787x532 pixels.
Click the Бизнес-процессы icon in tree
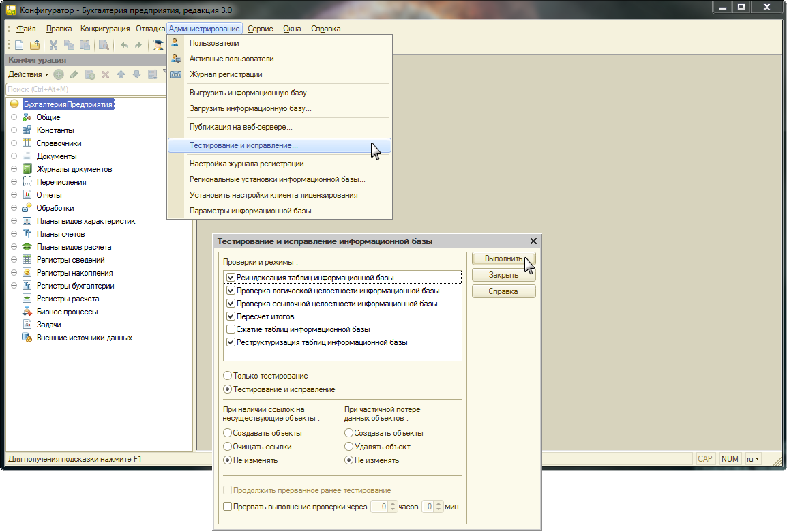click(x=27, y=312)
